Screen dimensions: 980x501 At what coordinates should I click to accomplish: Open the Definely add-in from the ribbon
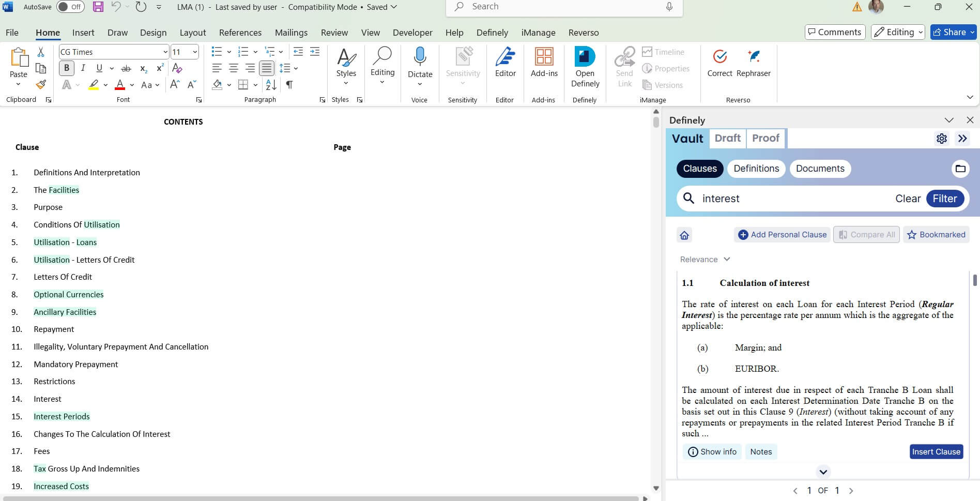pos(585,67)
